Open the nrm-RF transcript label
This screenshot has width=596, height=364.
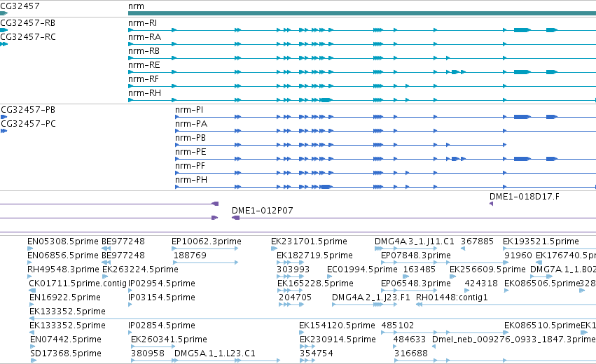pyautogui.click(x=144, y=79)
